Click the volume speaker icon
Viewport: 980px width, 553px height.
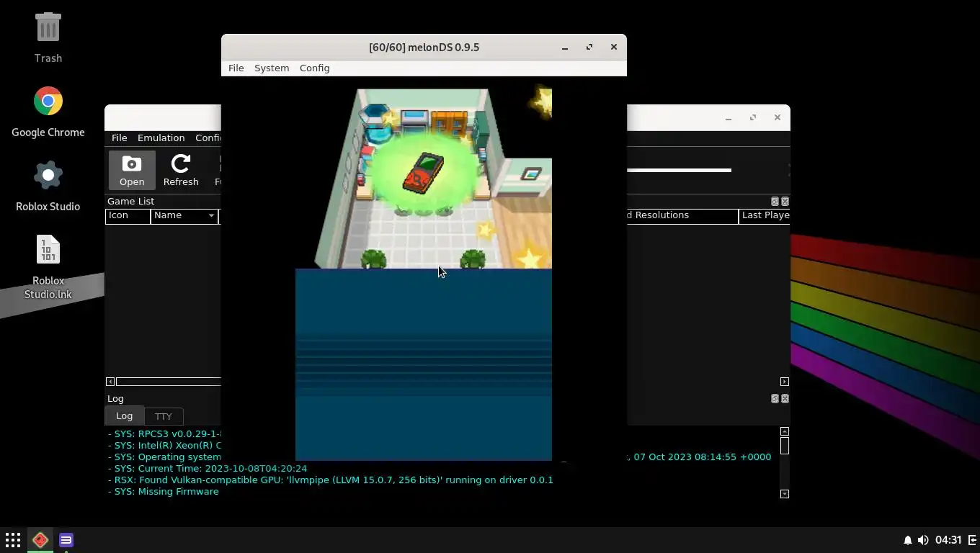(923, 540)
